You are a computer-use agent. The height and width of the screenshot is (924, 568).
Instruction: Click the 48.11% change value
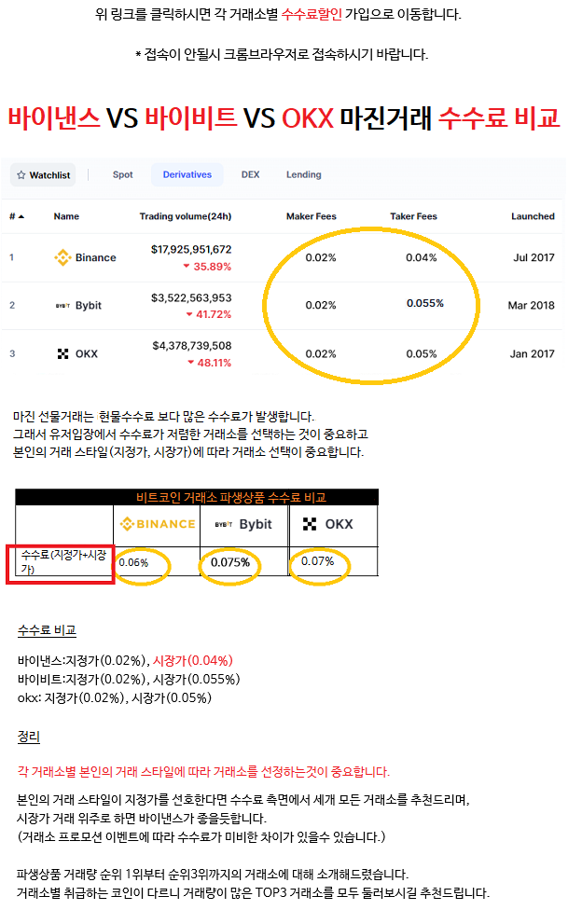pyautogui.click(x=209, y=363)
